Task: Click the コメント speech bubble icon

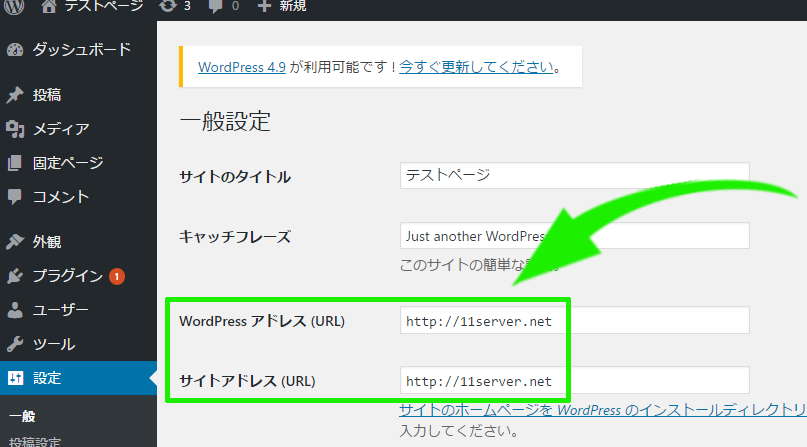Action: 15,197
